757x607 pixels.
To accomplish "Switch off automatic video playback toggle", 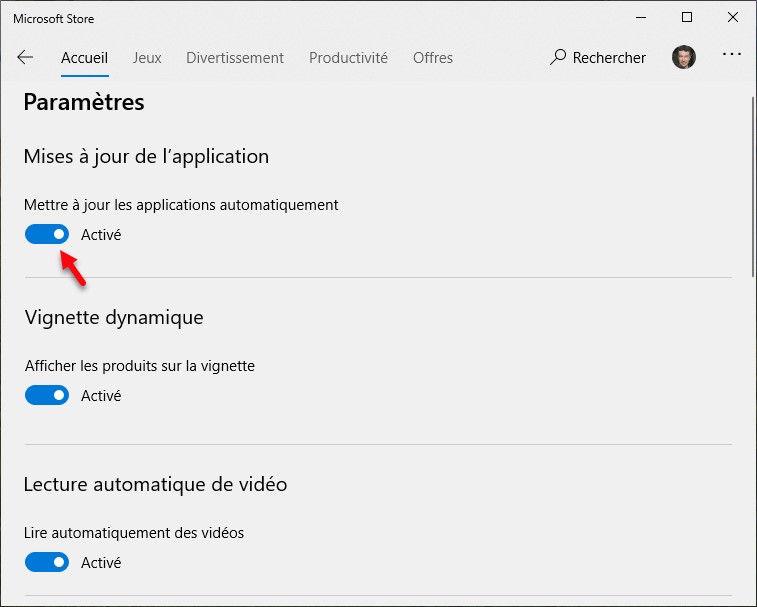I will pos(47,562).
